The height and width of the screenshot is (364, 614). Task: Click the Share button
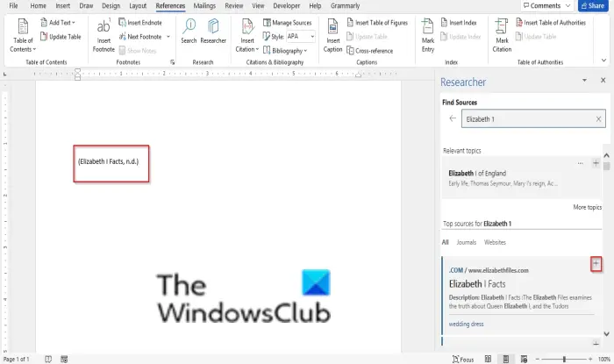click(592, 5)
